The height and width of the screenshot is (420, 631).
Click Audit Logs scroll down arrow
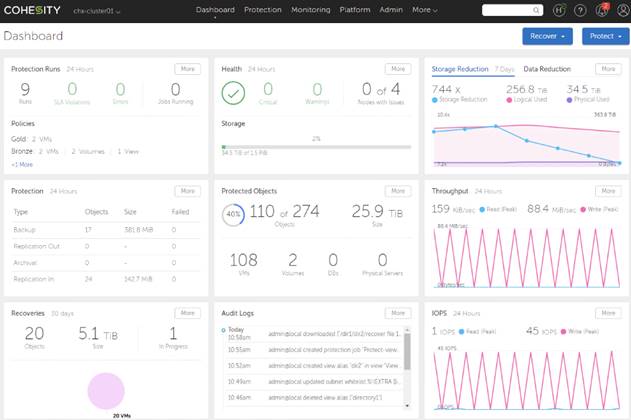(407, 406)
